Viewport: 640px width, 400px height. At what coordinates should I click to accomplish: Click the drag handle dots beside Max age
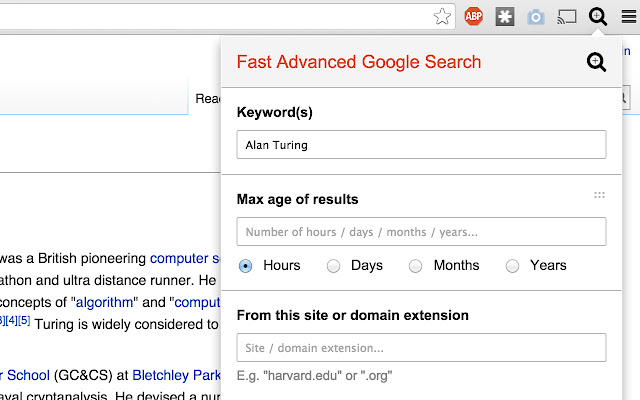599,195
